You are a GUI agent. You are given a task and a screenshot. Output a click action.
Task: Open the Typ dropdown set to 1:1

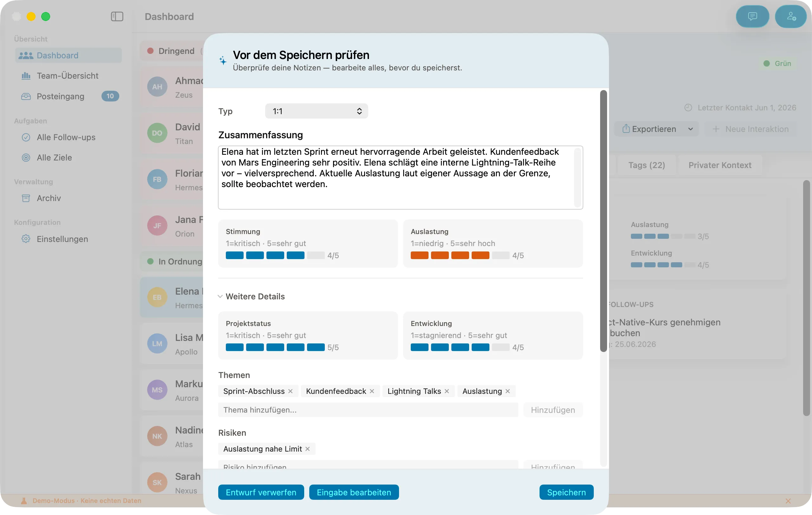316,111
